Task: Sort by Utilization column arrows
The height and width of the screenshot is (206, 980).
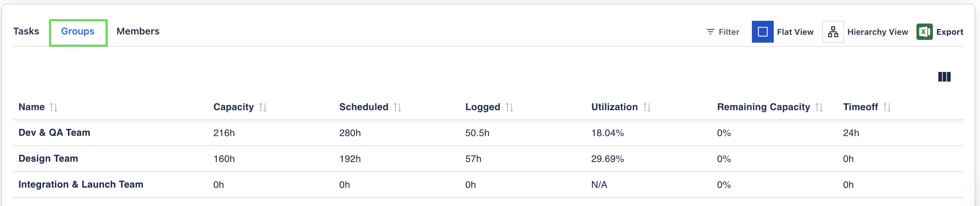Action: [647, 107]
